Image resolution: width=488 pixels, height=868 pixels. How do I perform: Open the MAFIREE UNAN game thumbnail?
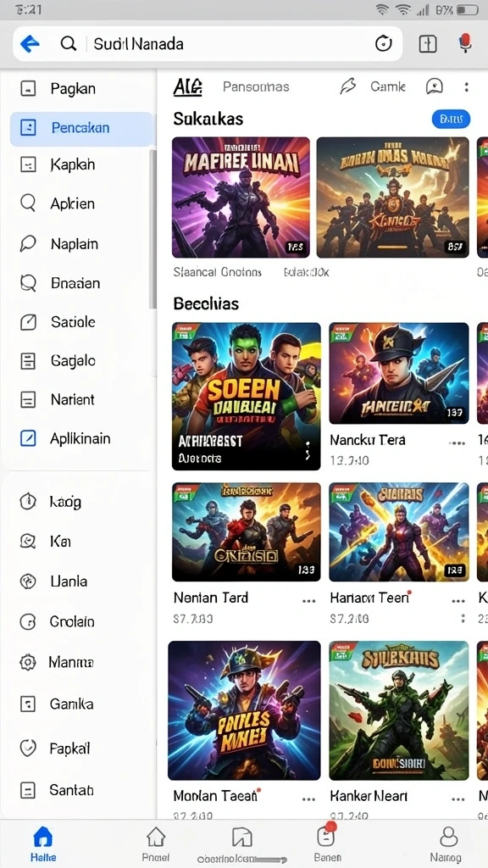click(x=241, y=198)
